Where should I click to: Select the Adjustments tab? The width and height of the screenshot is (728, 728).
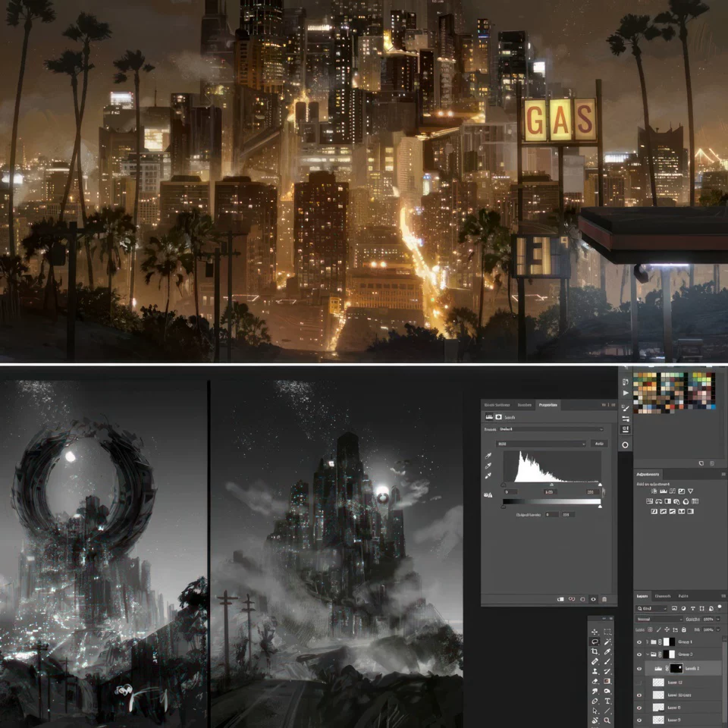pos(648,474)
